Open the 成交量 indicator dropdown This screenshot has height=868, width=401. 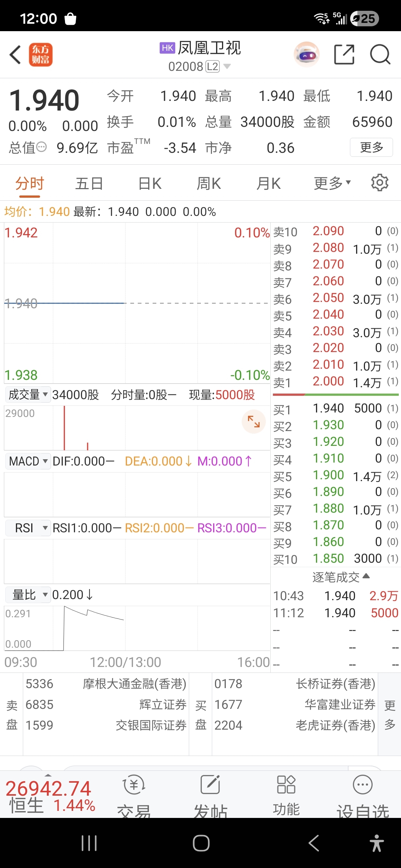coord(28,394)
